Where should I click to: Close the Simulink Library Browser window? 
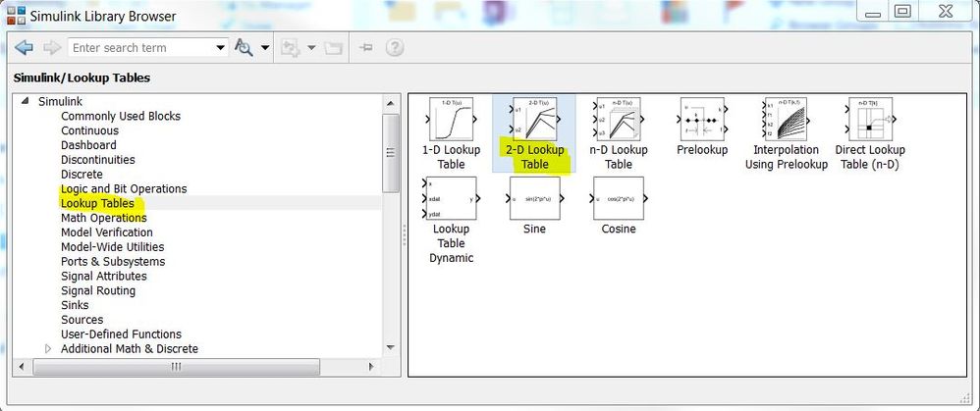pos(945,12)
